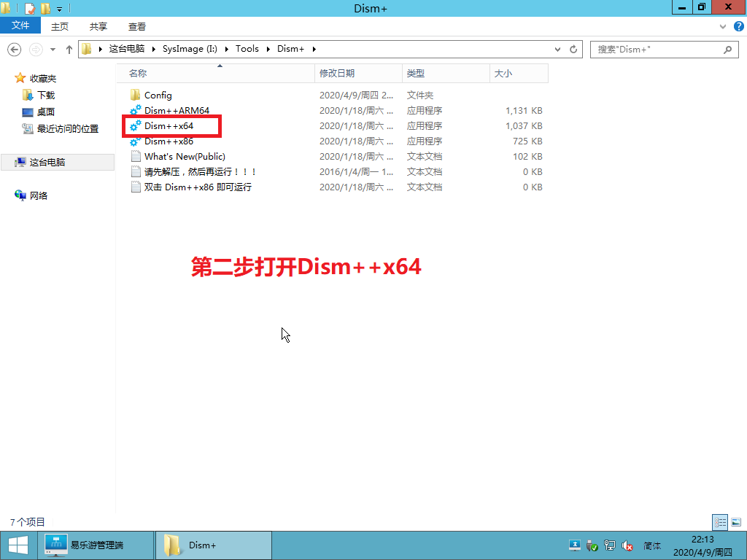Navigate to SysImage (I:) in breadcrumb
747x560 pixels.
190,49
